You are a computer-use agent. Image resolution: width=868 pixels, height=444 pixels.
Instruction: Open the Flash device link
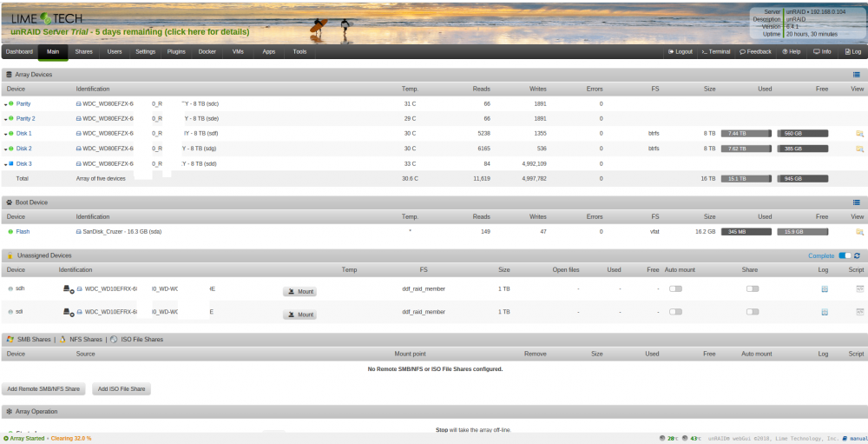point(23,232)
